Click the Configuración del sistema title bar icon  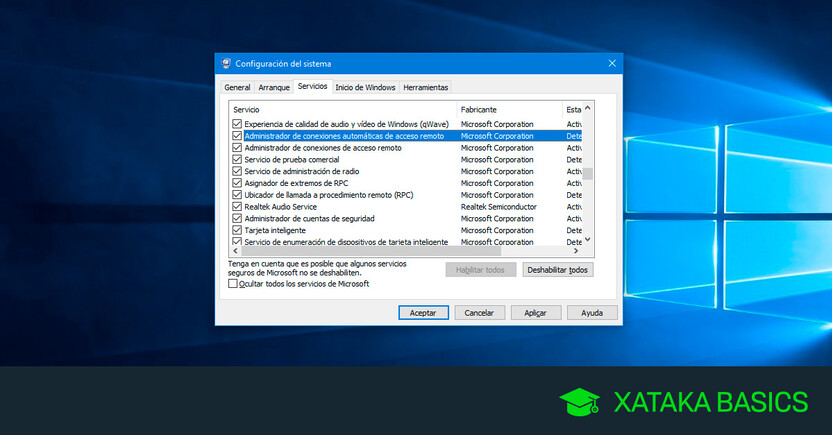coord(226,63)
